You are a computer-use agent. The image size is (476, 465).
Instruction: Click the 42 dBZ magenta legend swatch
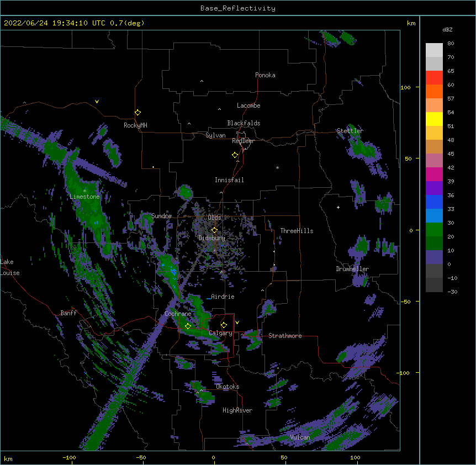click(434, 174)
